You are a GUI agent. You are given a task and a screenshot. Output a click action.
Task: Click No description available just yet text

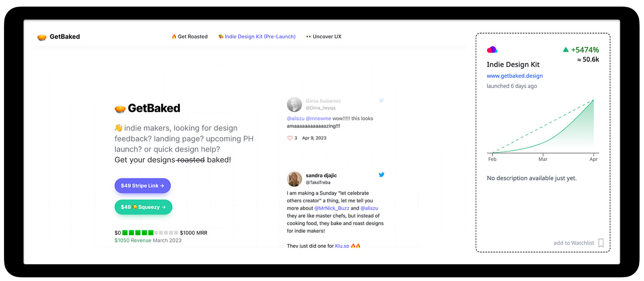(x=532, y=178)
